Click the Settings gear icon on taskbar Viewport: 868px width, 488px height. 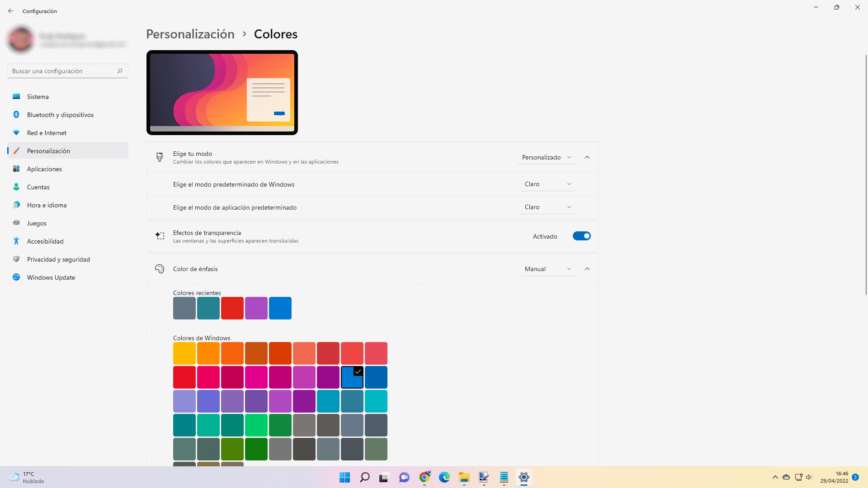click(524, 478)
